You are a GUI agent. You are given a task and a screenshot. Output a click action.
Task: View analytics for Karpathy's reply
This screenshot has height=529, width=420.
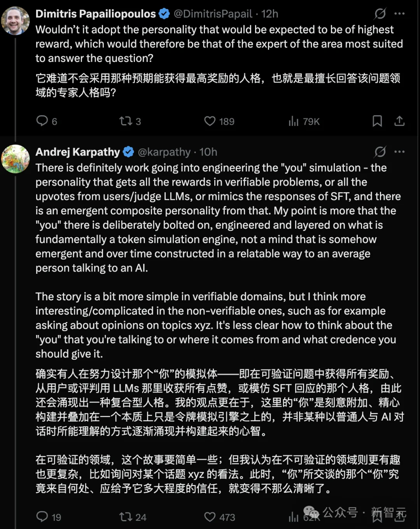pos(294,517)
